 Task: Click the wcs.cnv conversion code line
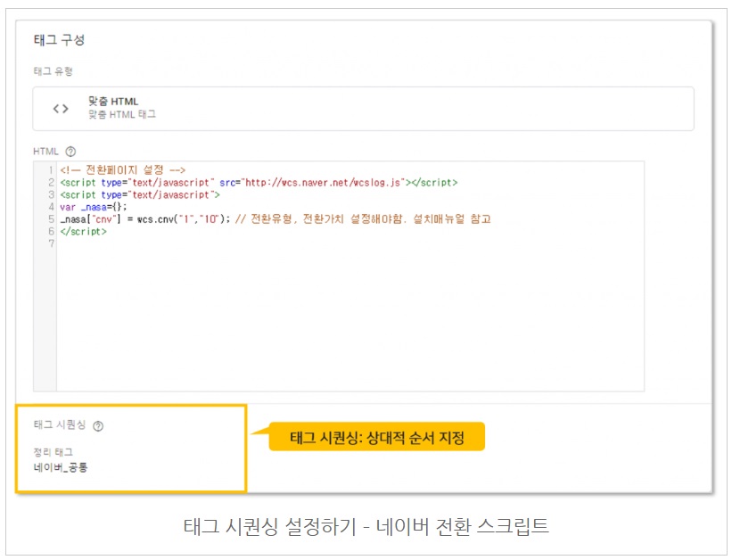point(276,219)
